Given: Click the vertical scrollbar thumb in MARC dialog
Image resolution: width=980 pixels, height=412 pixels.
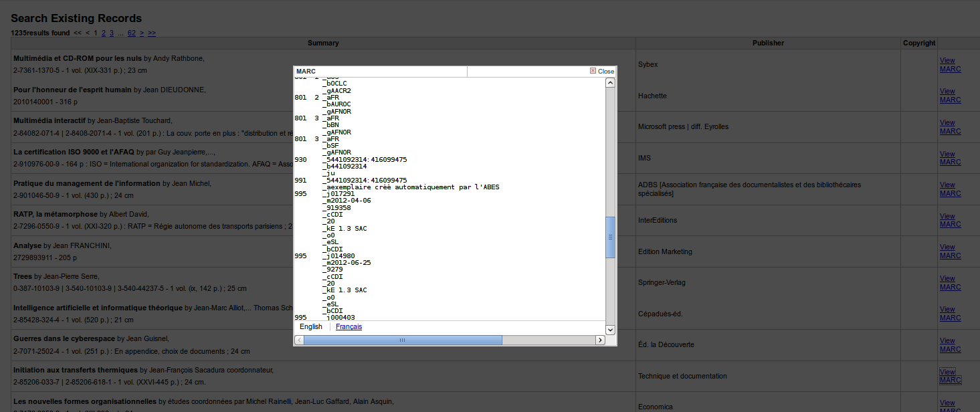Looking at the screenshot, I should click(x=610, y=237).
